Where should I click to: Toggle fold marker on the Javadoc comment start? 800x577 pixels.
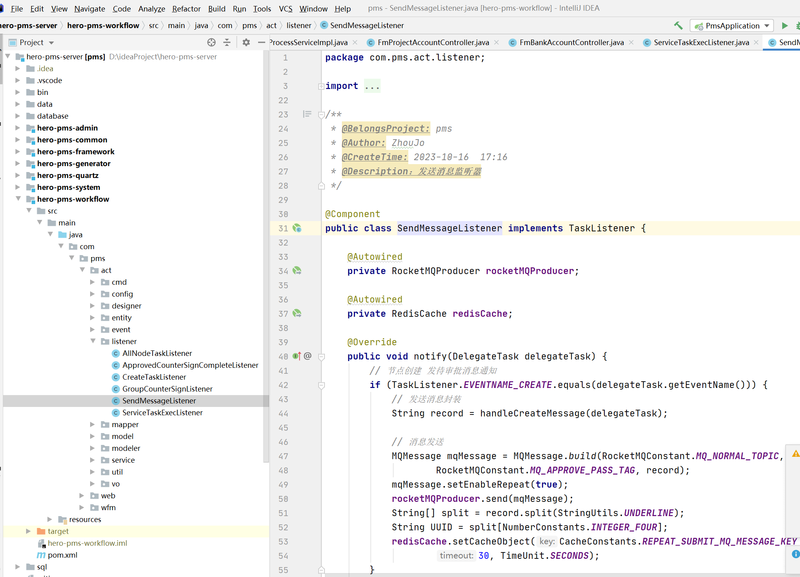(321, 115)
